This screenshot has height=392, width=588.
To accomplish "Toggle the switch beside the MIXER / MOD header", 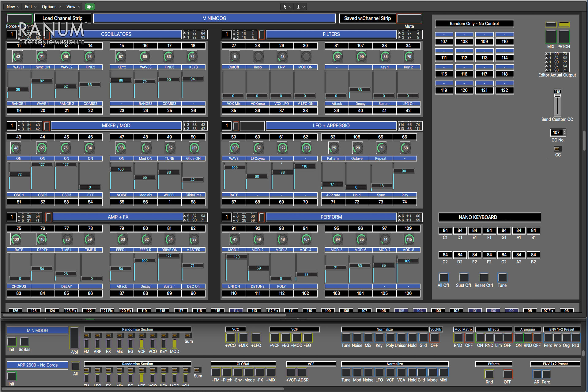I will (47, 126).
